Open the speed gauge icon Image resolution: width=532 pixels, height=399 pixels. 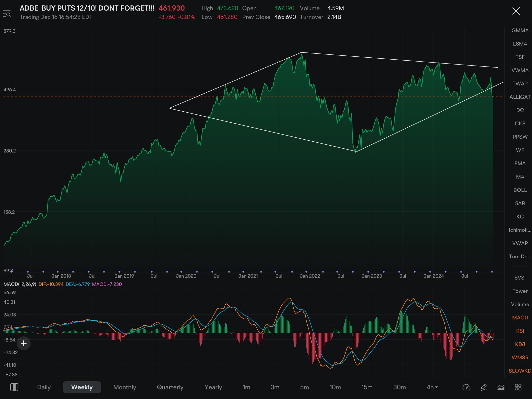pos(466,387)
